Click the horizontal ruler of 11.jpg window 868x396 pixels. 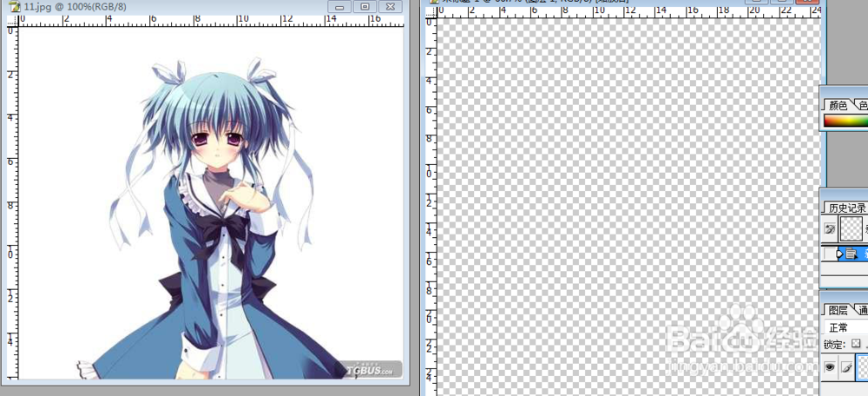pyautogui.click(x=210, y=21)
